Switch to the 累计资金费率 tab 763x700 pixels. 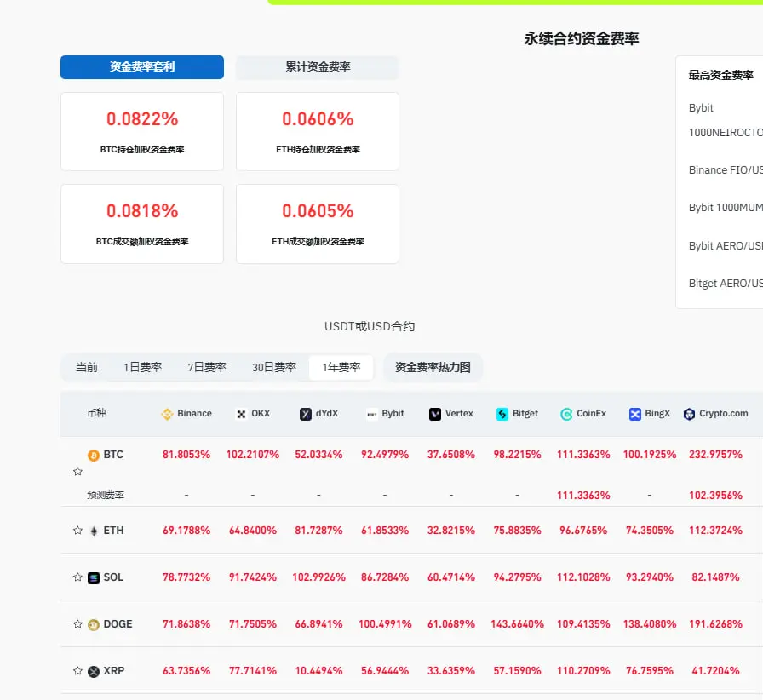[318, 67]
